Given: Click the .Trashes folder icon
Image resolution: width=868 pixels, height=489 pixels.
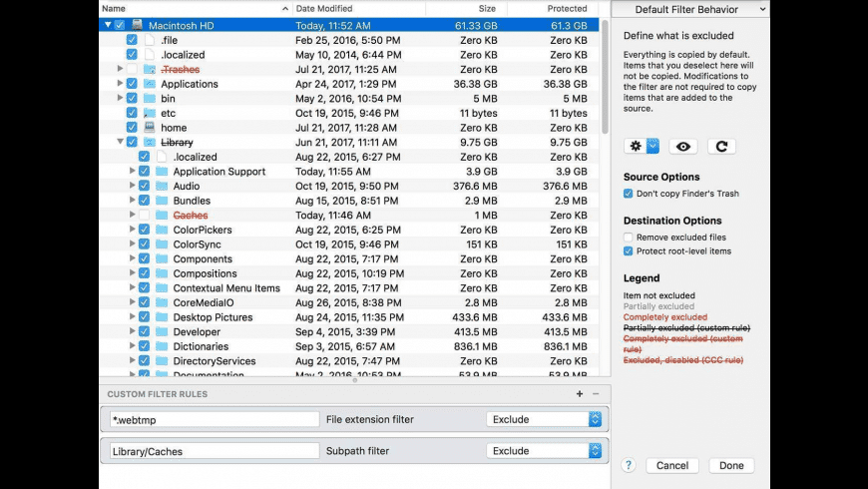Looking at the screenshot, I should click(150, 69).
